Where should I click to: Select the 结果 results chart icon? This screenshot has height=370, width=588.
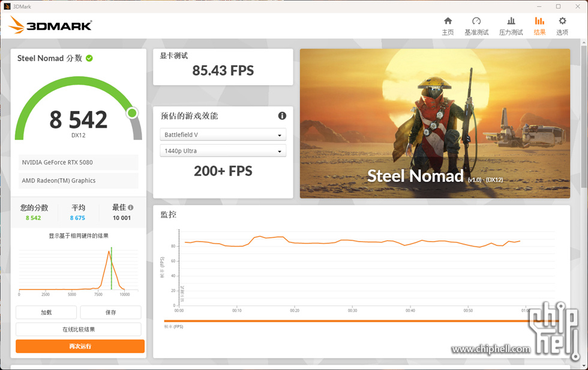(539, 21)
